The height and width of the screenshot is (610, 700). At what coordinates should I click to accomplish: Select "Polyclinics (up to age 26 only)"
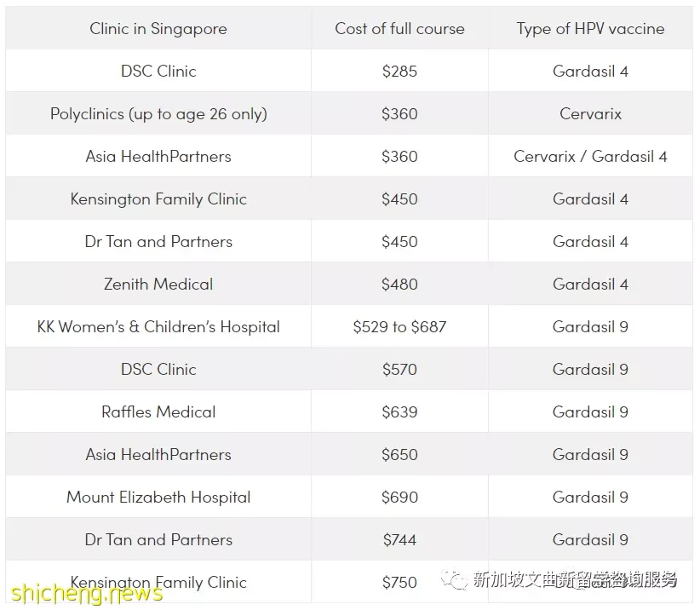coord(158,114)
